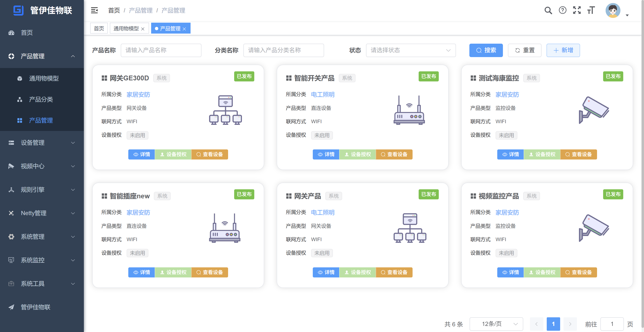Open 详情 for 智能开关产品
The image size is (644, 332).
[x=326, y=154]
